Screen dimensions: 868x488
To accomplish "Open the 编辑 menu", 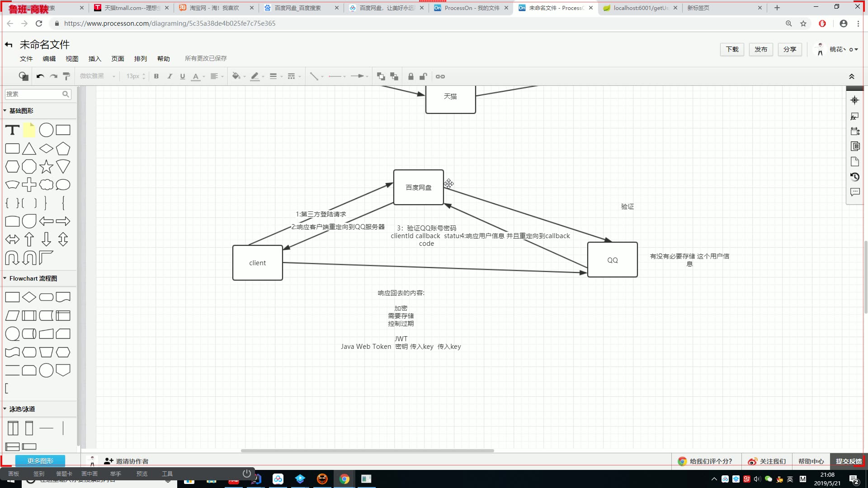I will coord(49,59).
